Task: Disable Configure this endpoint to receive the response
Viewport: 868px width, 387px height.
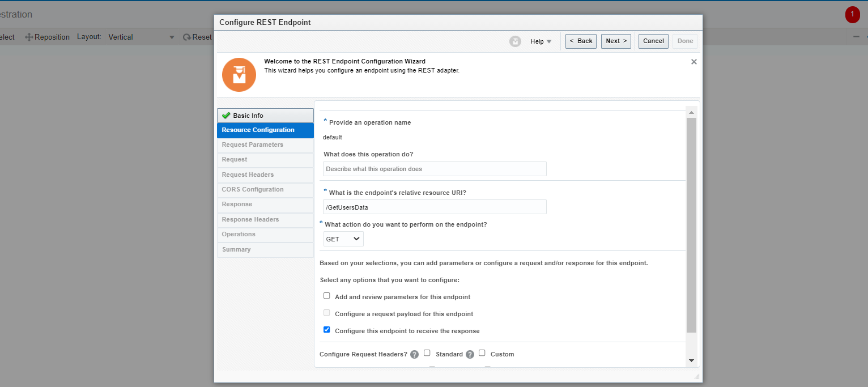Action: [x=326, y=329]
